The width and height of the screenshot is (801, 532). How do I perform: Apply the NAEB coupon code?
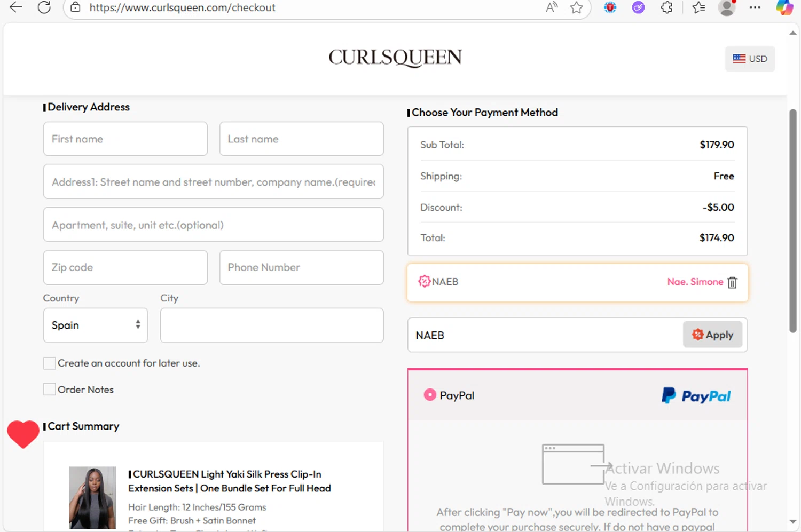(x=712, y=335)
